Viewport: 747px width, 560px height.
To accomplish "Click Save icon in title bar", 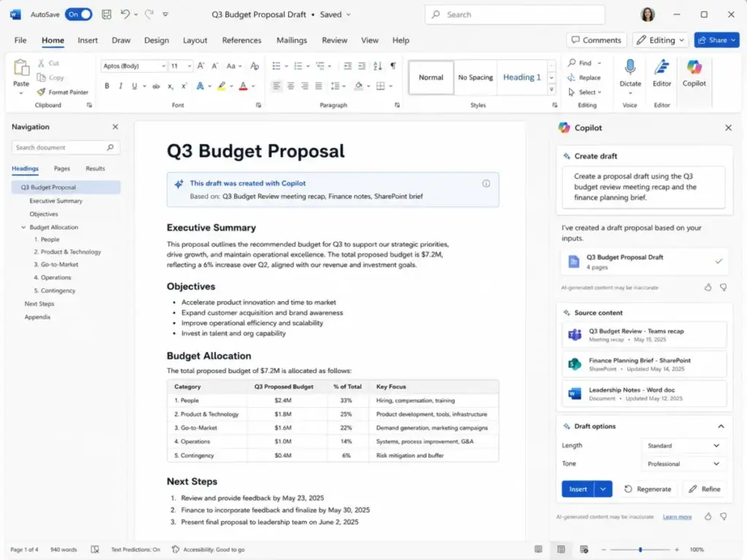I will [107, 15].
